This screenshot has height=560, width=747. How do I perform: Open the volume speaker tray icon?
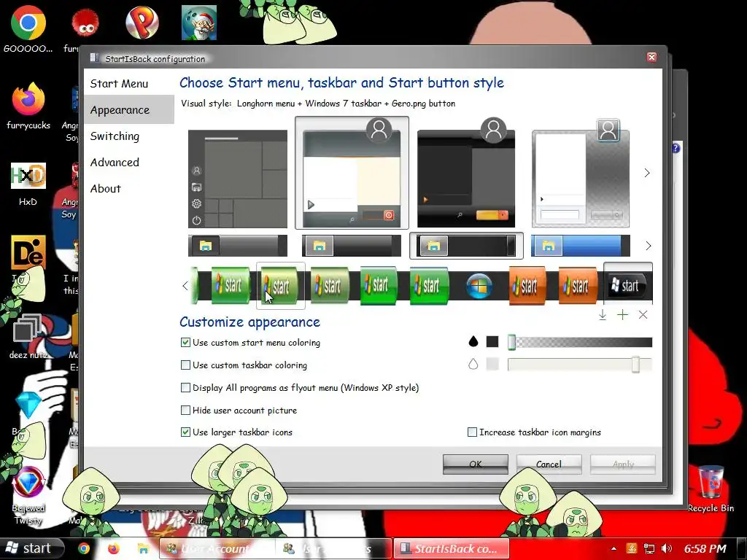[667, 549]
